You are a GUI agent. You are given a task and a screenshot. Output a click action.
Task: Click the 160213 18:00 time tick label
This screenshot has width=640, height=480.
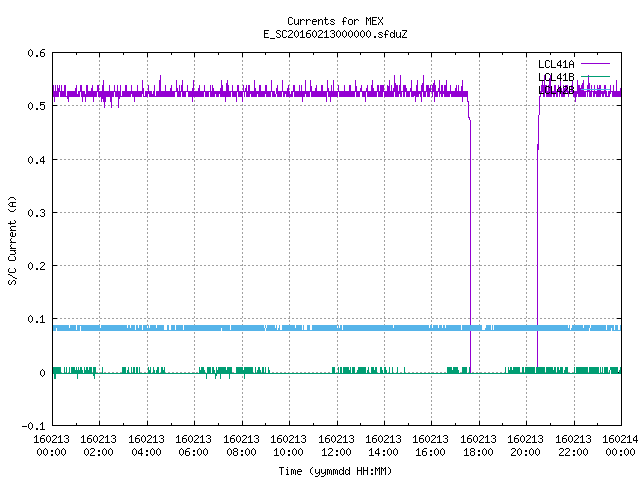coord(478,445)
